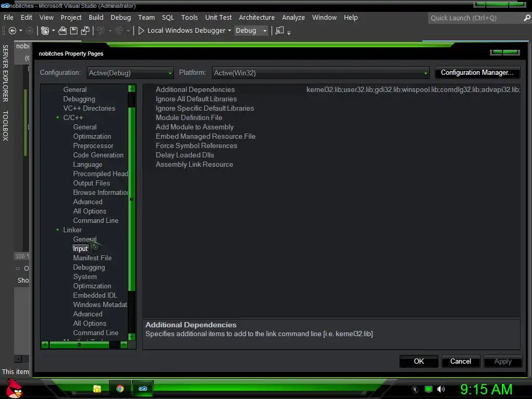The width and height of the screenshot is (532, 399).
Task: Open the Angry Birds start button
Action: (14, 389)
